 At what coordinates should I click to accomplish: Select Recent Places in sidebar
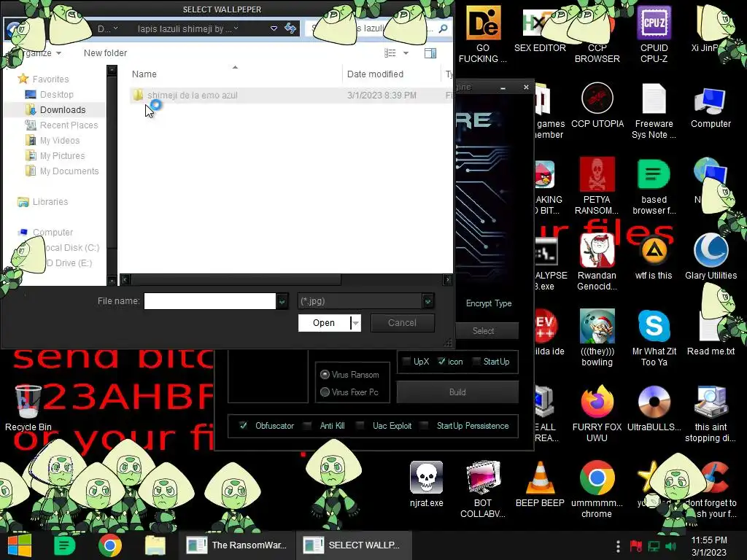(x=69, y=125)
